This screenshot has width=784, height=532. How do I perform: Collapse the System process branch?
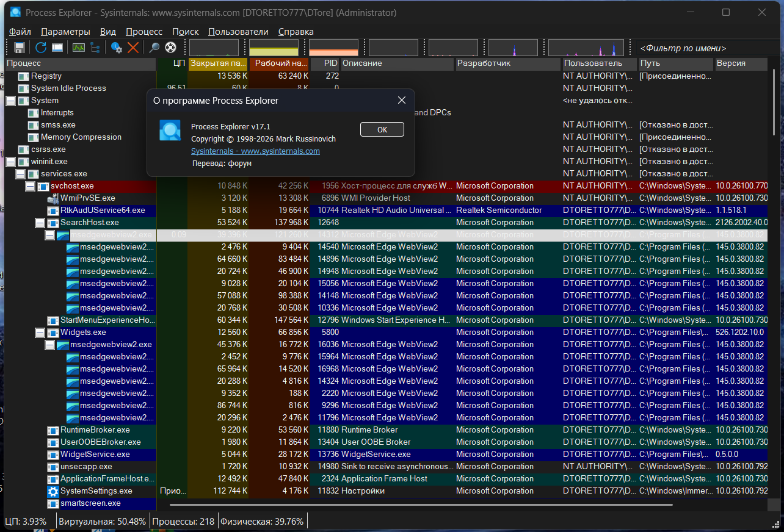(10, 101)
